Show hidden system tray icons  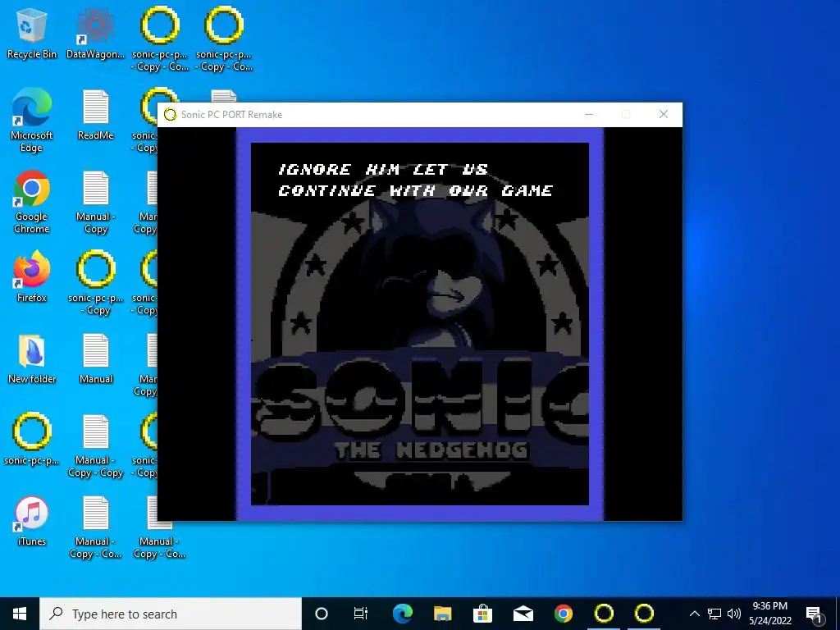[x=694, y=614]
